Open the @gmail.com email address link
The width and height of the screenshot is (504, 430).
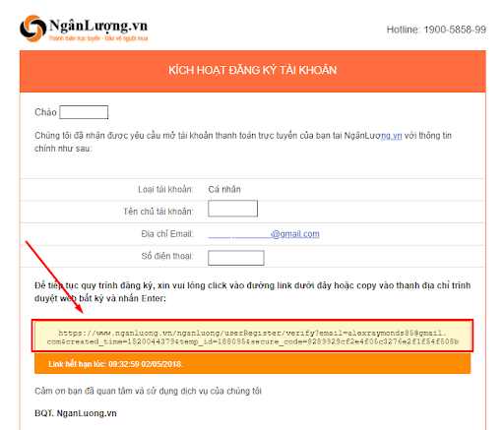(x=264, y=234)
